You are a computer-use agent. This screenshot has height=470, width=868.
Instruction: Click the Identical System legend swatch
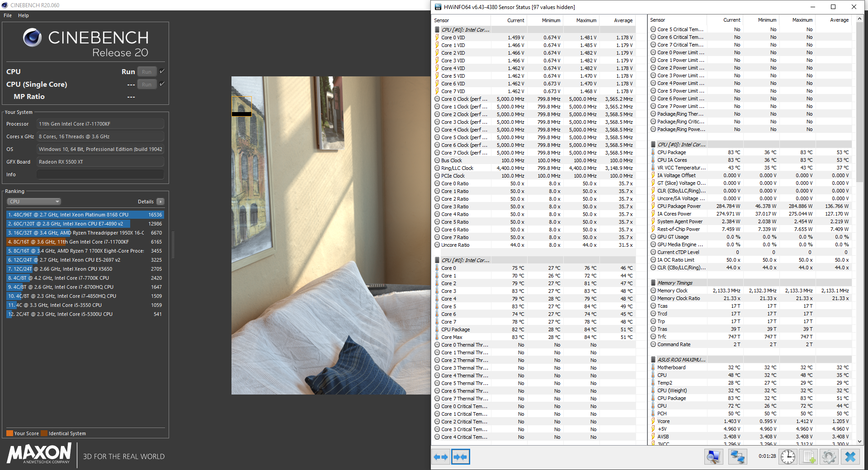coord(44,433)
